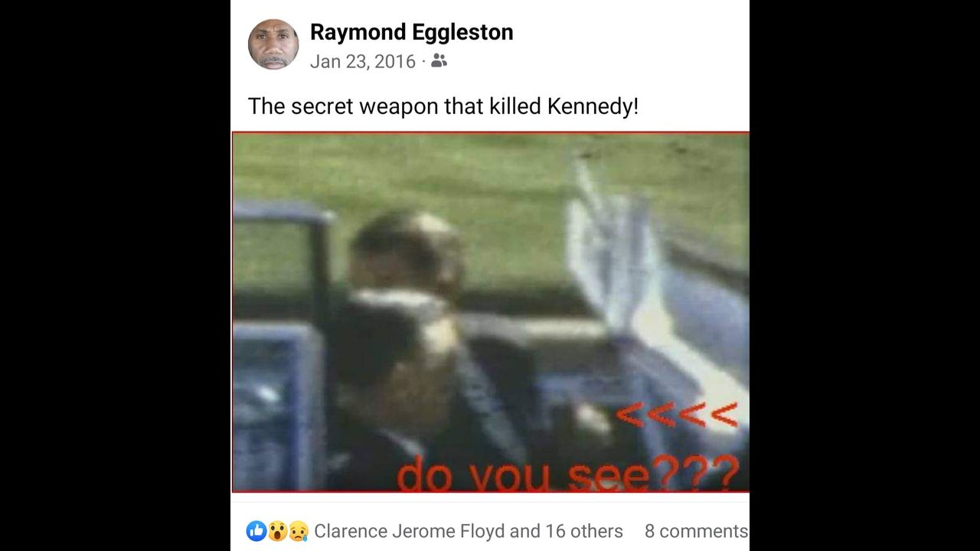Click the man's head in the photo

pos(407,251)
